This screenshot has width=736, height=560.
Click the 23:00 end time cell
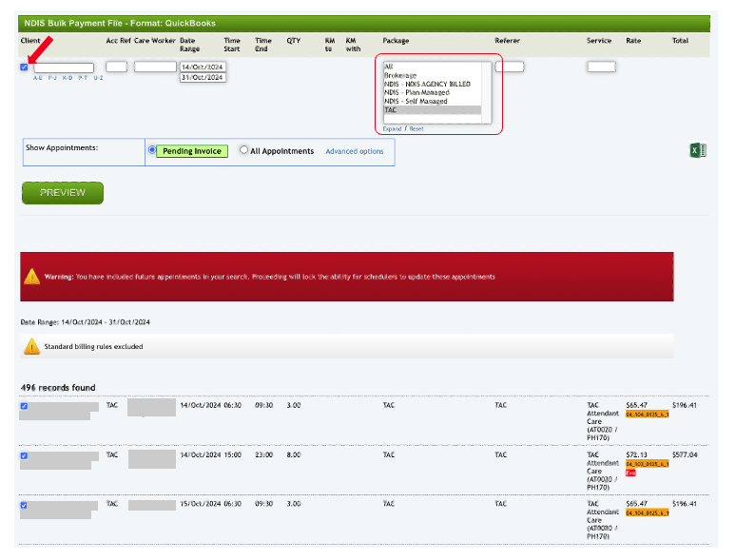(x=263, y=454)
